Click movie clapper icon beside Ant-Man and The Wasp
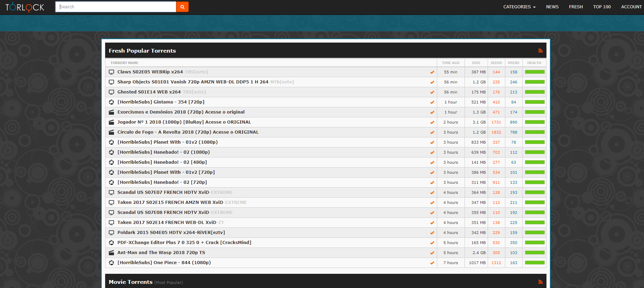 click(111, 253)
